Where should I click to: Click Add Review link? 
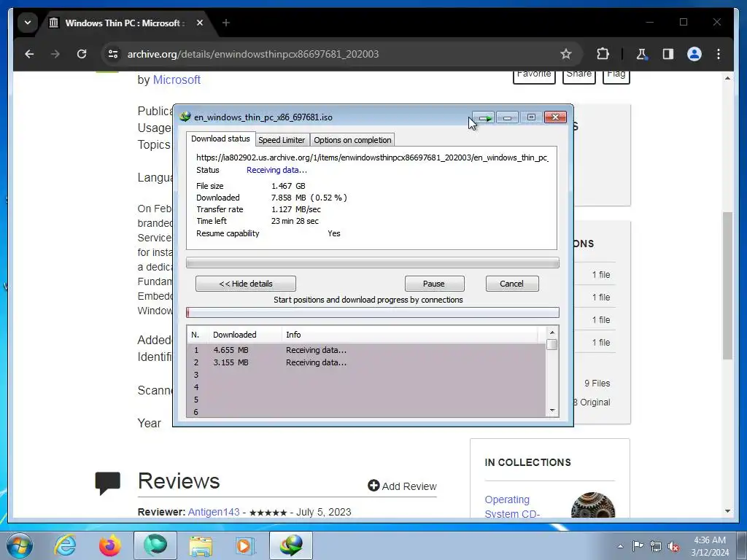tap(409, 486)
